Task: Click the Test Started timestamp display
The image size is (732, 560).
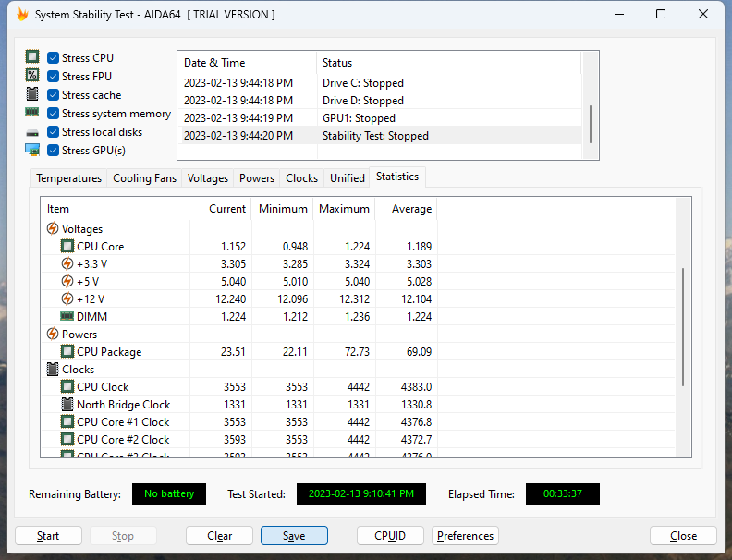Action: click(360, 494)
